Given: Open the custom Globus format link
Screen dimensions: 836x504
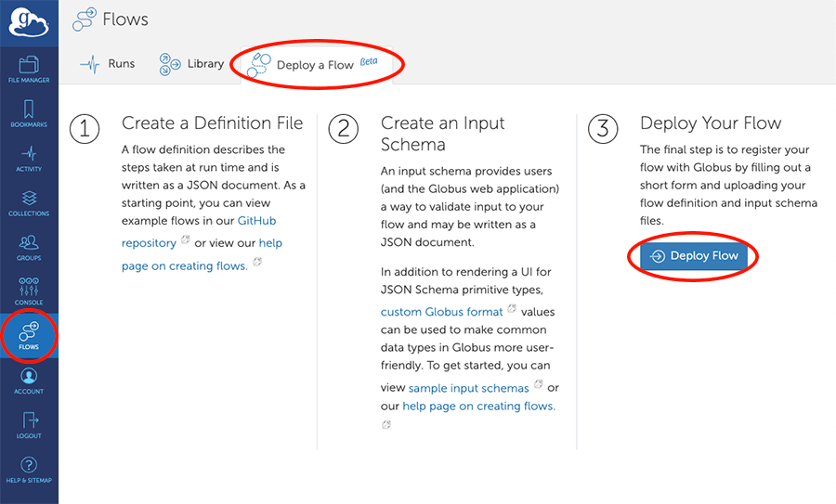Looking at the screenshot, I should [441, 312].
